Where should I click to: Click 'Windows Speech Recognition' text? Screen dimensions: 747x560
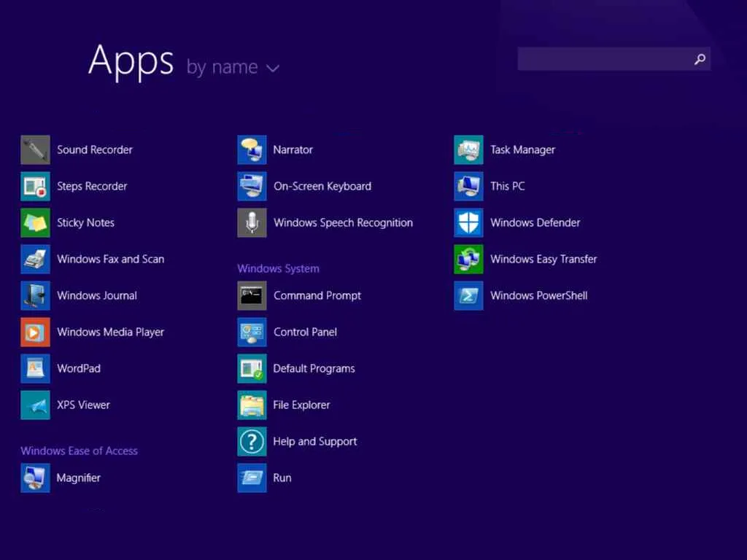coord(344,223)
